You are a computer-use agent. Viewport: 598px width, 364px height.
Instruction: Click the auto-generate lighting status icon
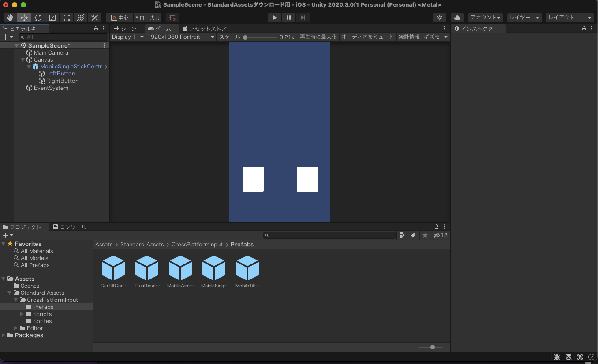580,357
